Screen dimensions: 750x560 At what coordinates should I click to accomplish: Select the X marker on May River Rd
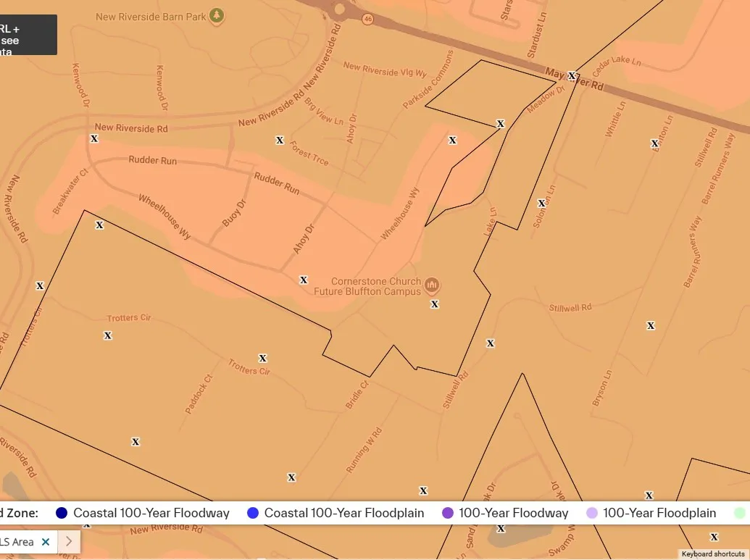572,75
